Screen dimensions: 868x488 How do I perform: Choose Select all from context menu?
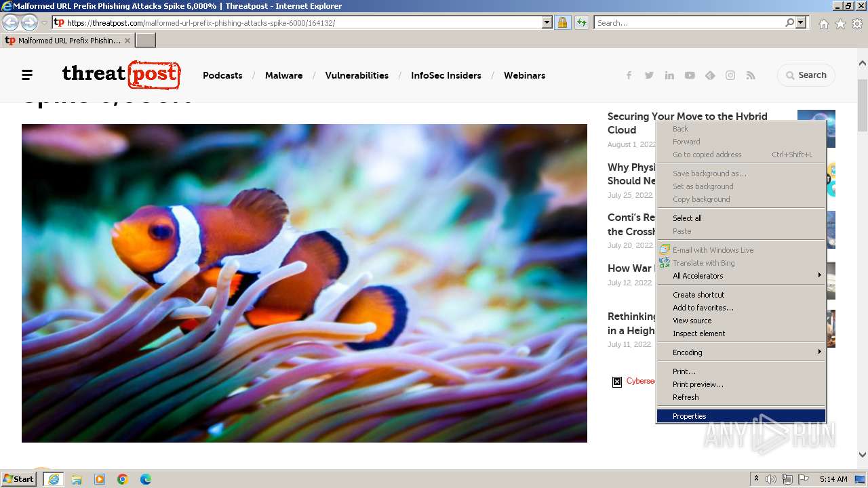click(741, 218)
